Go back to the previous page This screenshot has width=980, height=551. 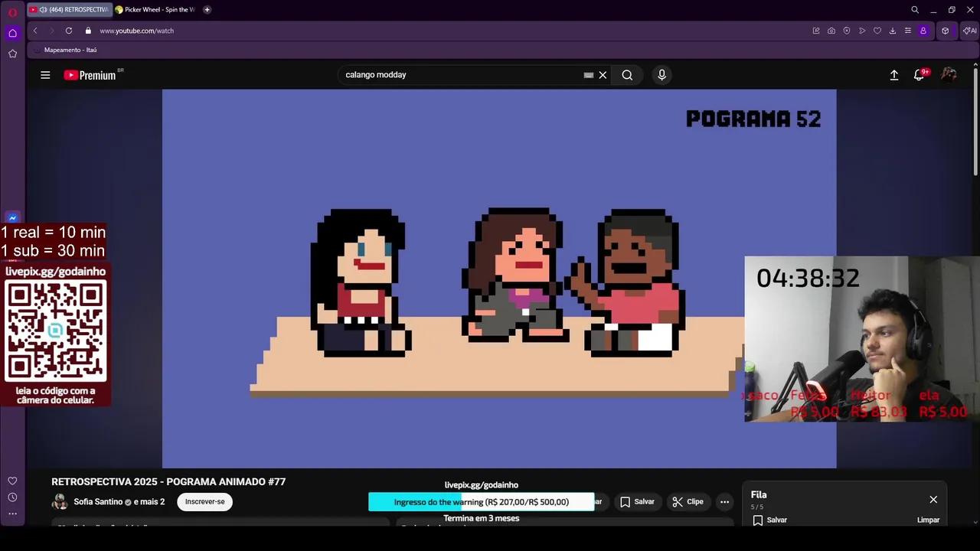(35, 31)
